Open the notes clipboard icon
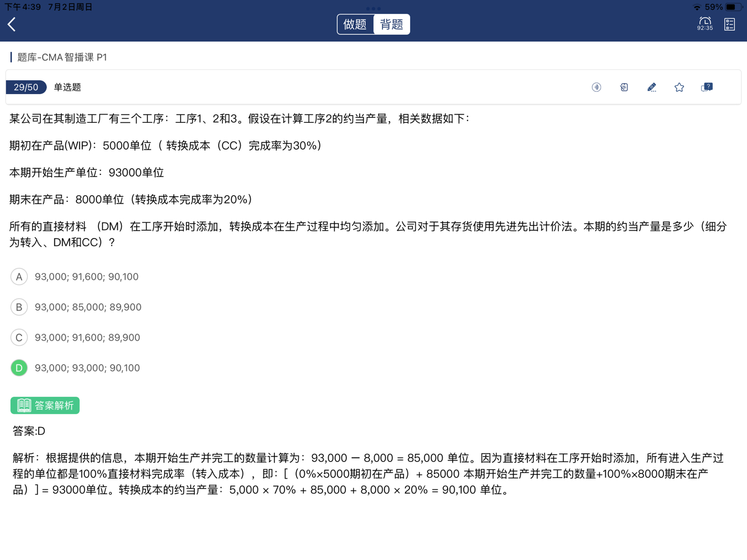 pyautogui.click(x=624, y=87)
